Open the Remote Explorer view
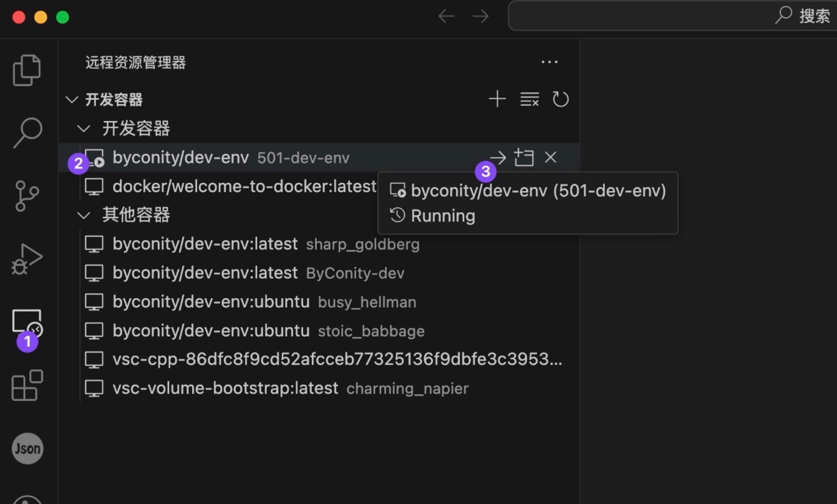The height and width of the screenshot is (504, 837). pos(27,322)
